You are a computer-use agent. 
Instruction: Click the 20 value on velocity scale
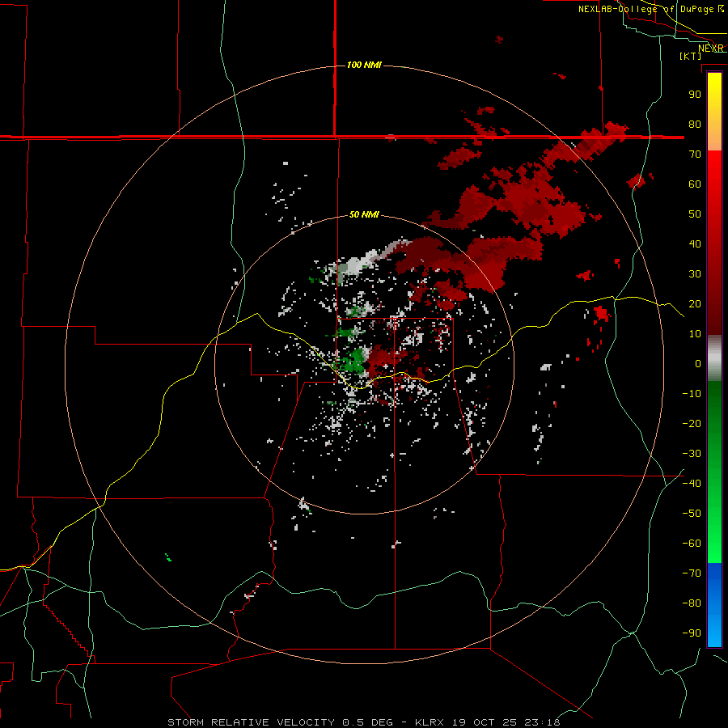pos(695,303)
